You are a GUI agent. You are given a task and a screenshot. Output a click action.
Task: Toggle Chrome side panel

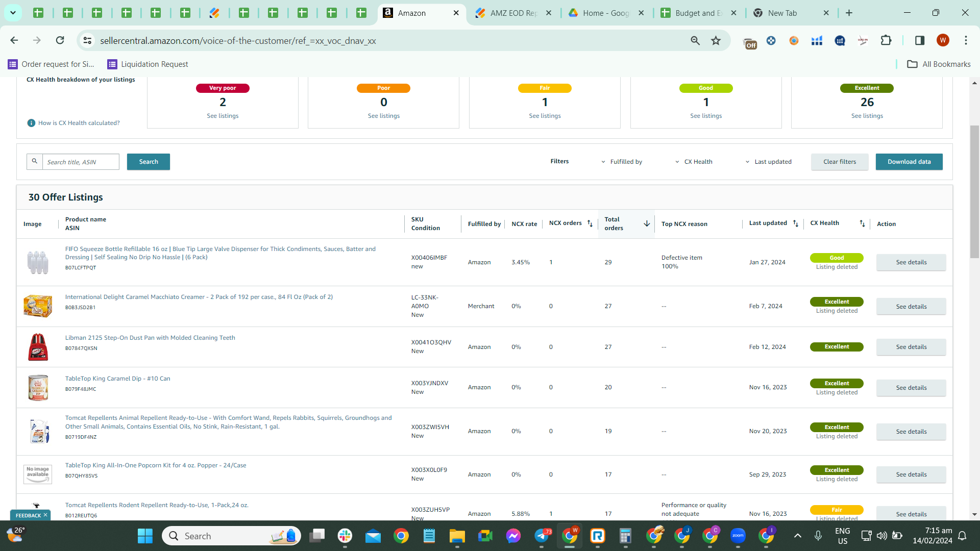pyautogui.click(x=920, y=40)
